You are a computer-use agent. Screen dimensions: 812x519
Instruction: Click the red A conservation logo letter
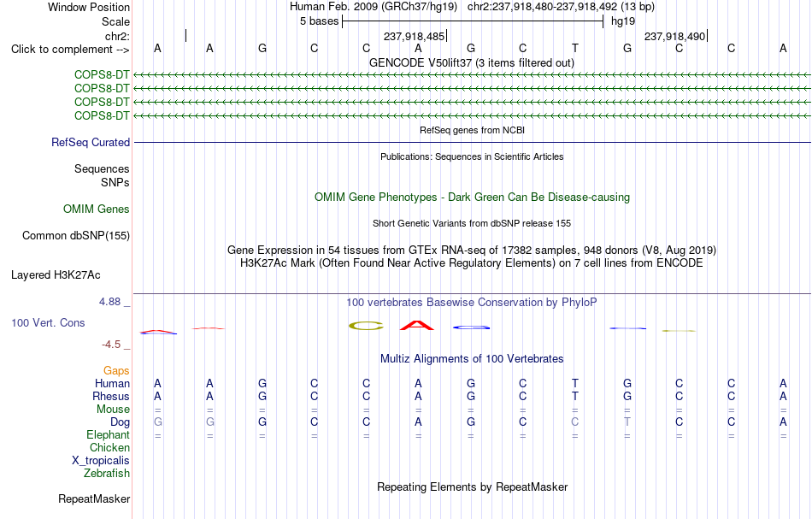coord(417,325)
